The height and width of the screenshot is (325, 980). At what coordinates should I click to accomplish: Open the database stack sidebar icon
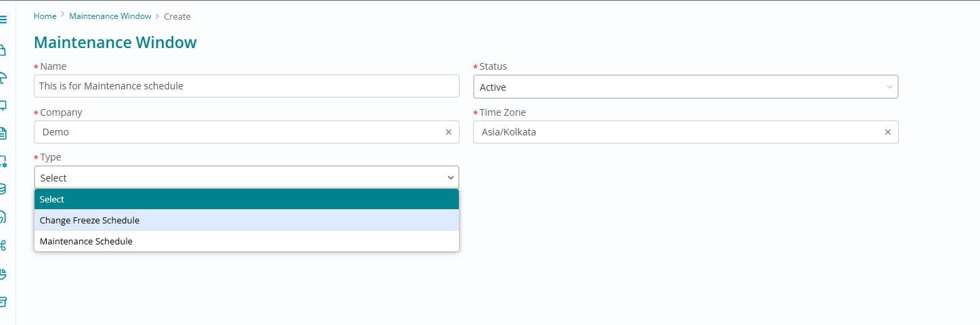(x=3, y=189)
